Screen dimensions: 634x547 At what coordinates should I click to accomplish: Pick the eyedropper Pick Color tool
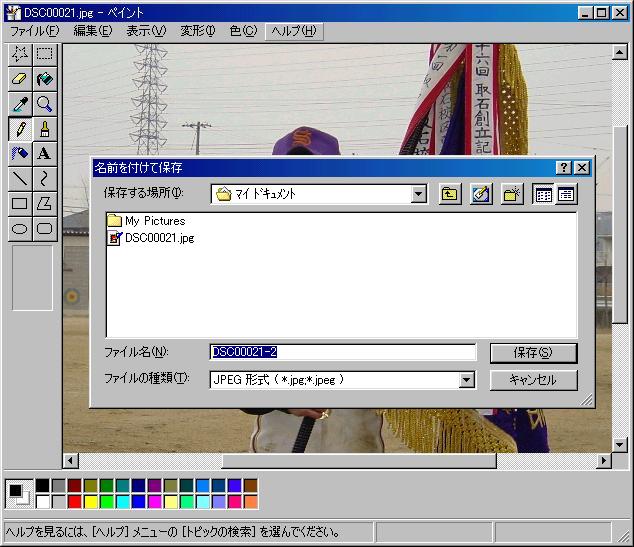coord(19,103)
